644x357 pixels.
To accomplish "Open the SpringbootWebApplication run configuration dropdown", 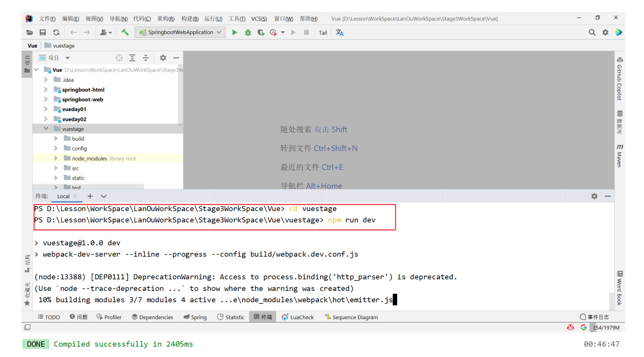I will pyautogui.click(x=180, y=32).
